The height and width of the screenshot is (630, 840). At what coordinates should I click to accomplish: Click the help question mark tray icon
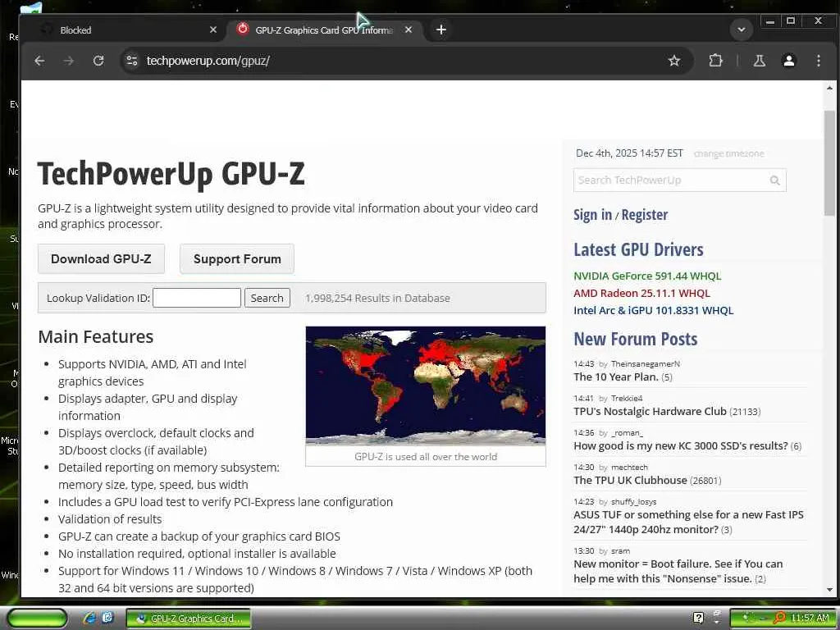point(698,618)
